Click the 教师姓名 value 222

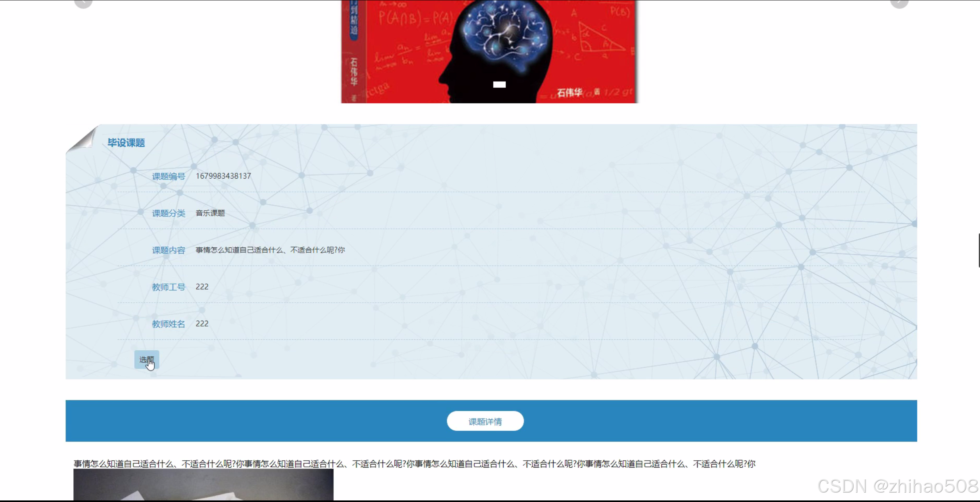(202, 324)
